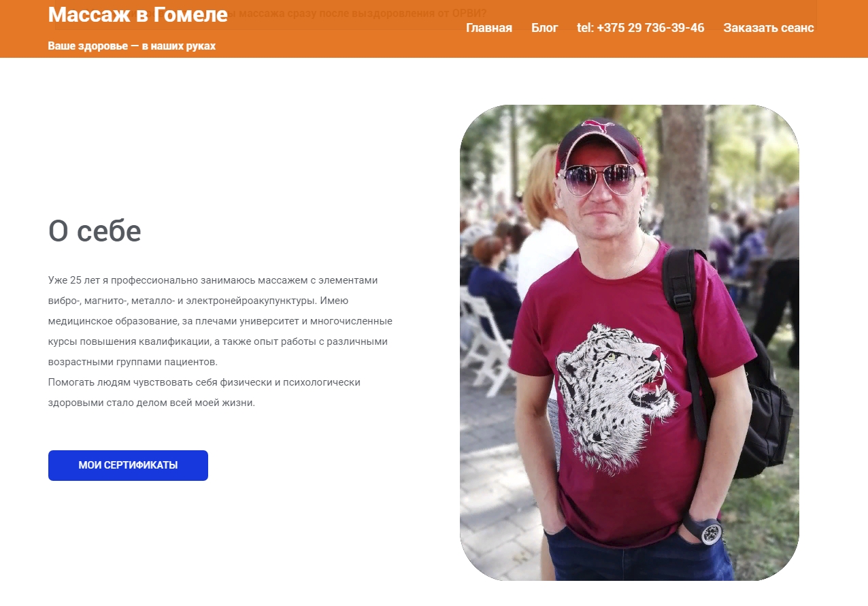Click the tagline Ваше здоровье — в наших руках
868x606 pixels.
(132, 46)
